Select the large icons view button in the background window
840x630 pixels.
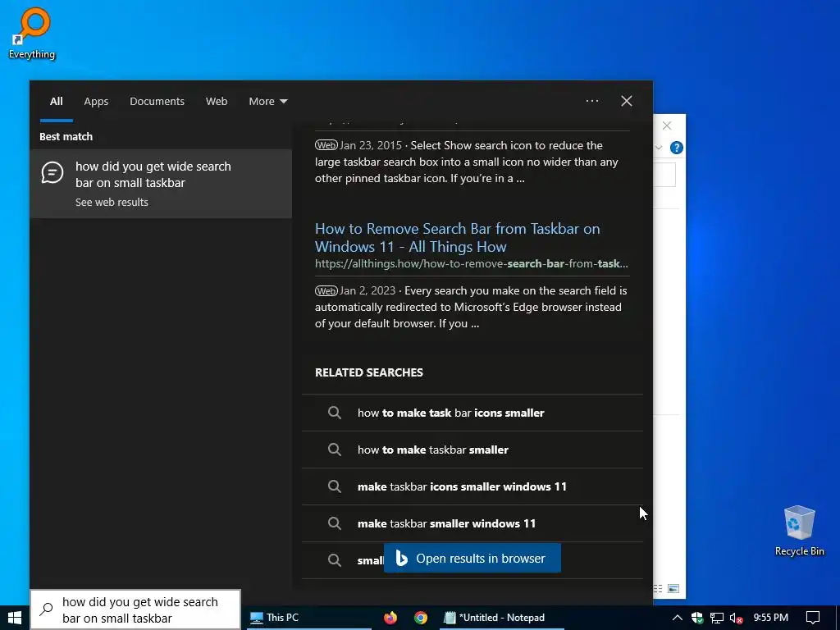[674, 589]
